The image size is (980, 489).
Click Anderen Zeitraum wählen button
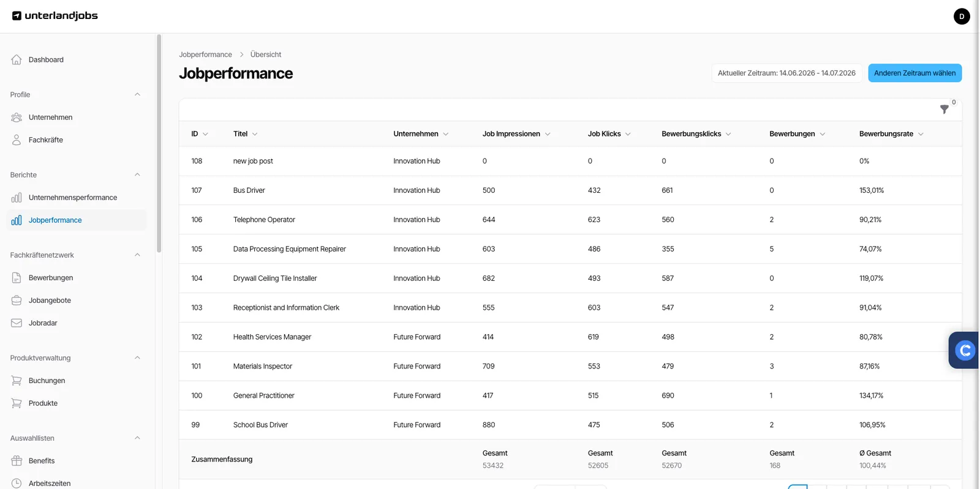pos(914,73)
